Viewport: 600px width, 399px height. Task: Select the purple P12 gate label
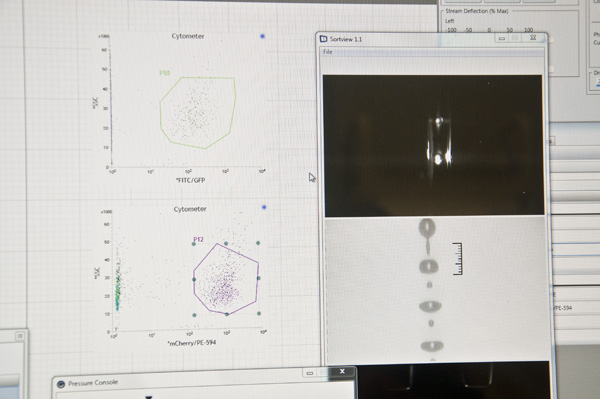[198, 239]
